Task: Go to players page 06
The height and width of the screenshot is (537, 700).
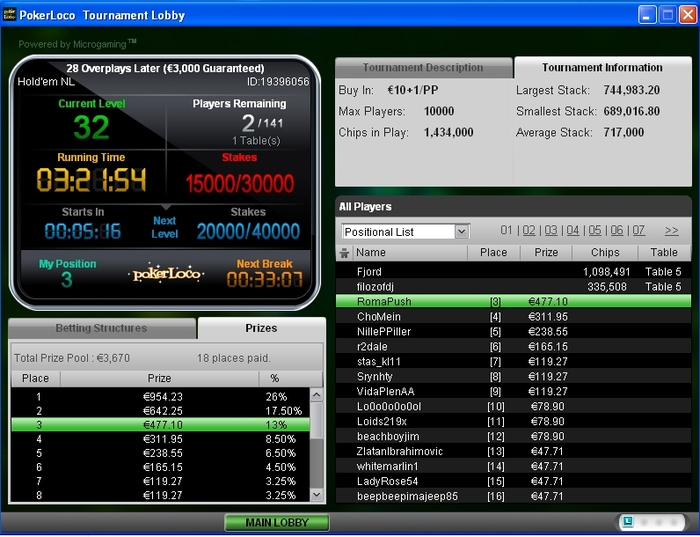Action: pos(617,230)
